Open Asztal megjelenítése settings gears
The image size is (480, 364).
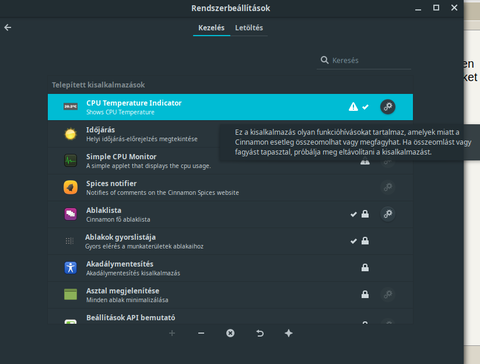click(x=388, y=295)
